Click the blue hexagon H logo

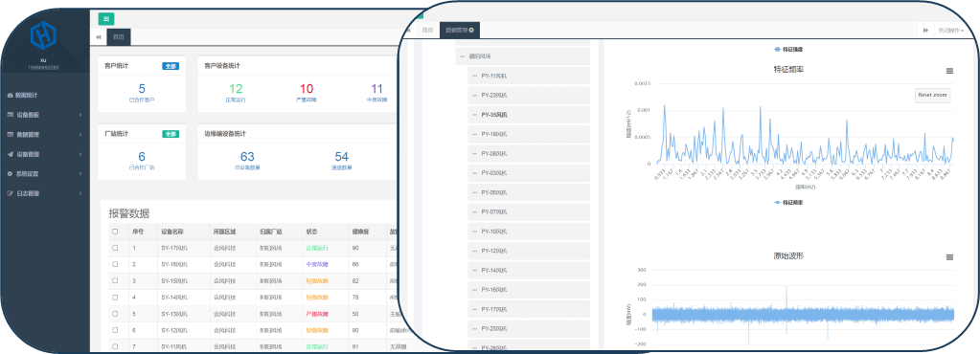tap(44, 35)
